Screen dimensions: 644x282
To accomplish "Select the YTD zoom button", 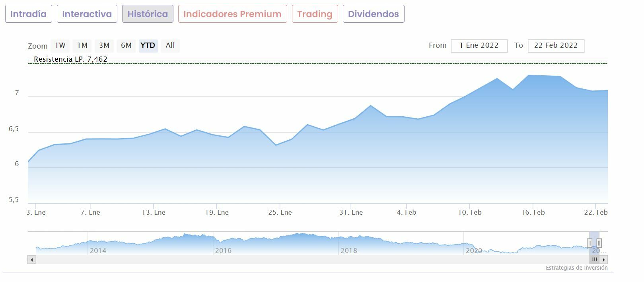I will [x=148, y=45].
